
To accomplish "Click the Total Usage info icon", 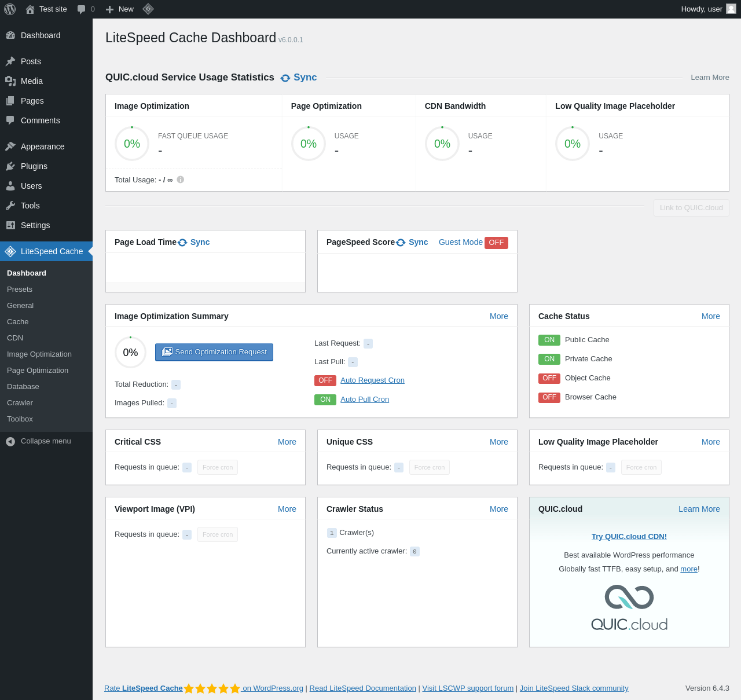I will click(181, 179).
